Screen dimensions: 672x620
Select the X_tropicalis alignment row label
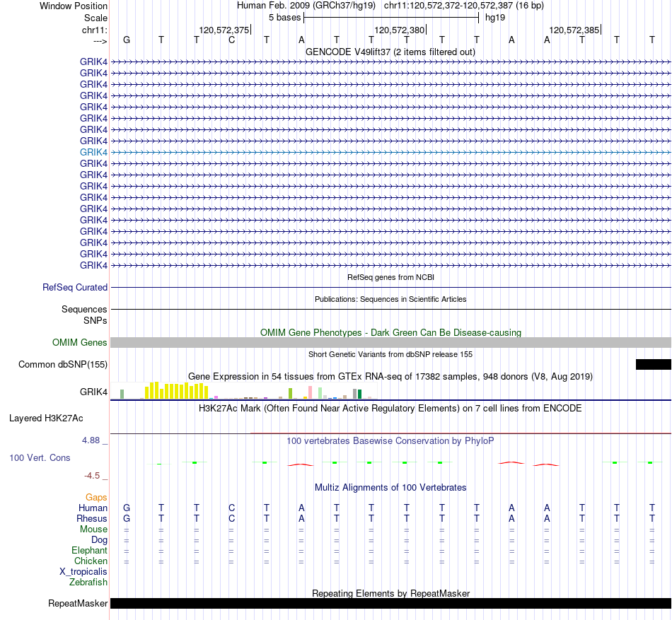pyautogui.click(x=83, y=572)
